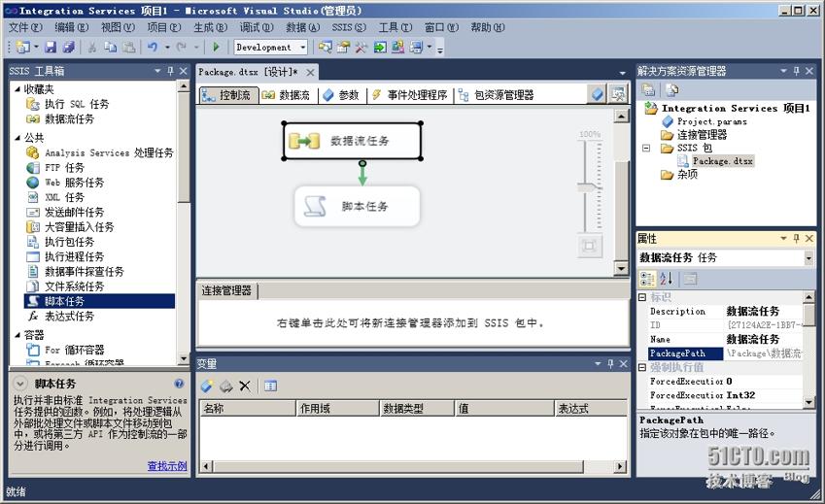
Task: Click the Categorized sort icon in 属性 panel
Action: pos(647,279)
